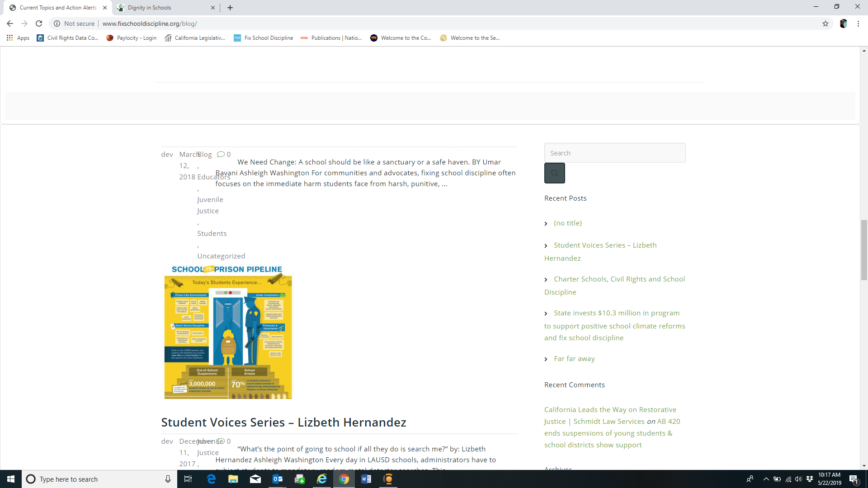
Task: Click the sidebar search magnifier button
Action: [x=554, y=173]
